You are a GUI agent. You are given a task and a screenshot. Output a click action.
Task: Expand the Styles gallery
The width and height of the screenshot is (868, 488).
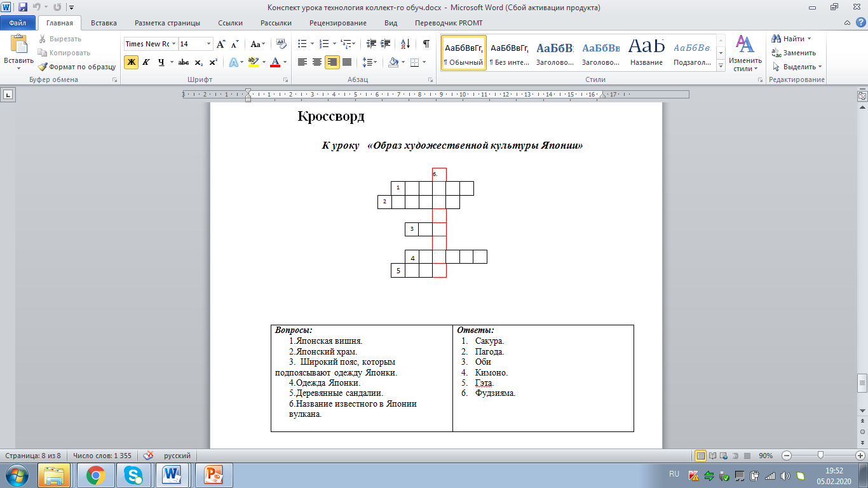tap(721, 65)
